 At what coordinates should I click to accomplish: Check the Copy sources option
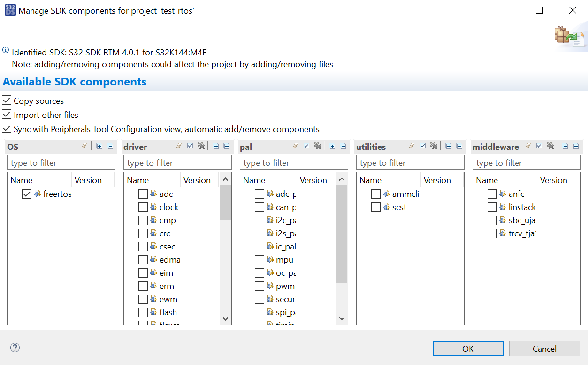(x=7, y=100)
